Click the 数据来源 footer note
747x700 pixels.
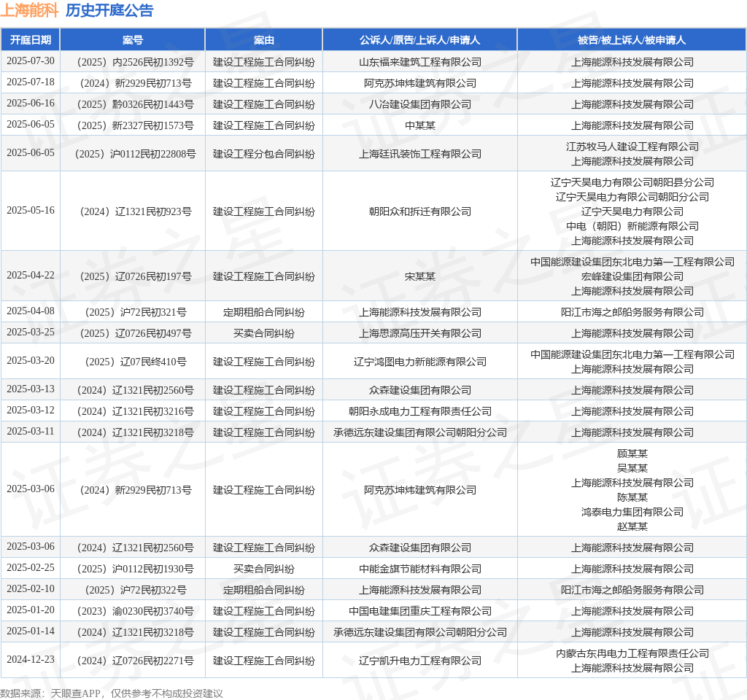[112, 693]
